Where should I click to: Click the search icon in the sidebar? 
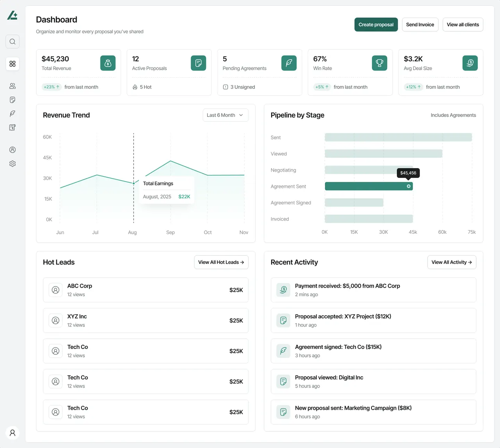[12, 41]
